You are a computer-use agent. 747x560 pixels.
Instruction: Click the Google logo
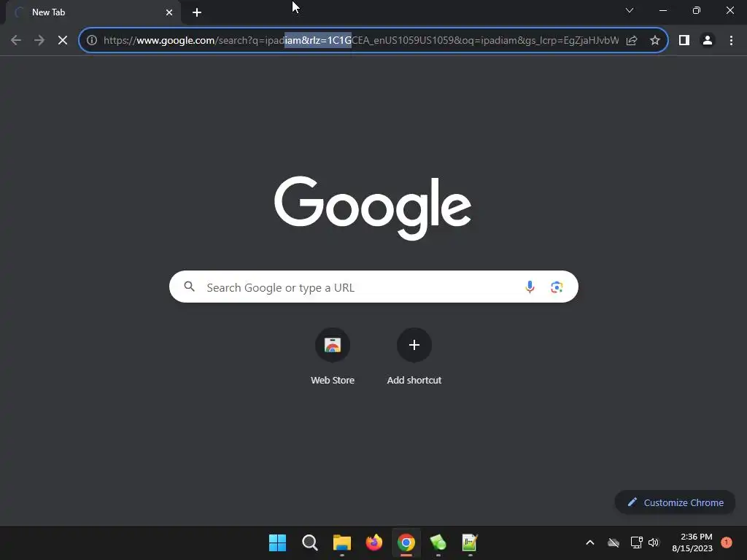(373, 208)
